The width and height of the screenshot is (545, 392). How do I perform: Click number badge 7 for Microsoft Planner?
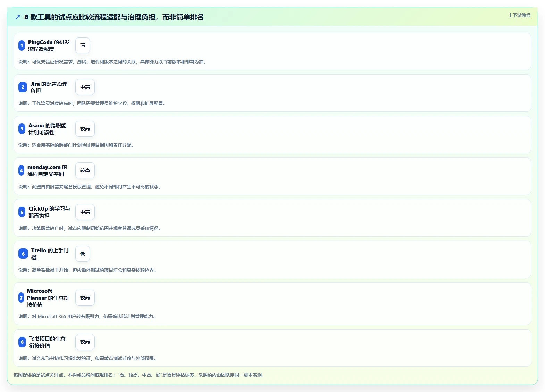[x=21, y=298]
